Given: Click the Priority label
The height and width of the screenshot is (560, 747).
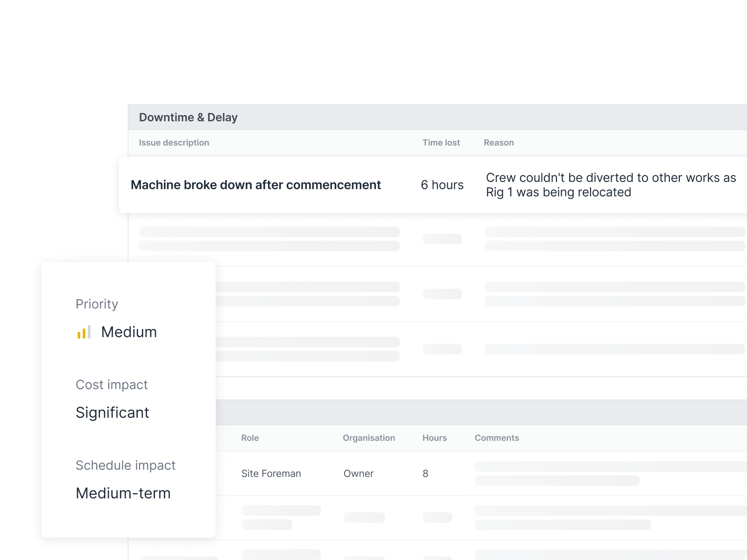Looking at the screenshot, I should tap(97, 304).
